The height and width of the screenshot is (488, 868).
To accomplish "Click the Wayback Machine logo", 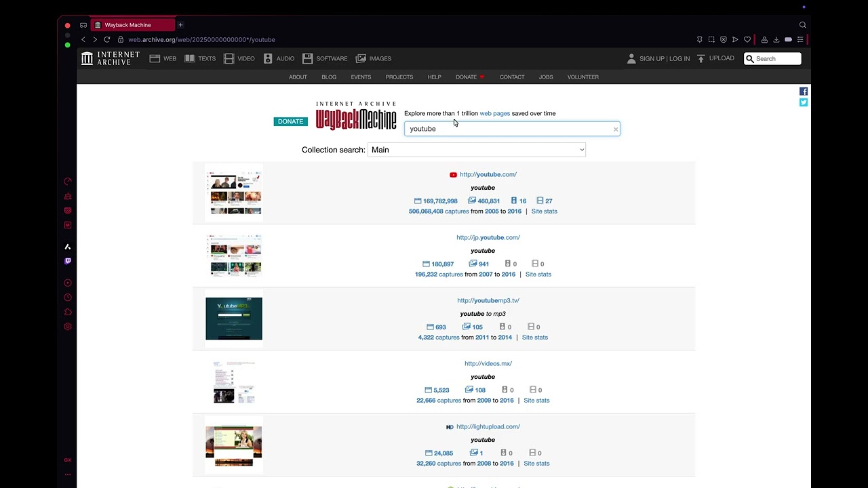I will pyautogui.click(x=356, y=116).
